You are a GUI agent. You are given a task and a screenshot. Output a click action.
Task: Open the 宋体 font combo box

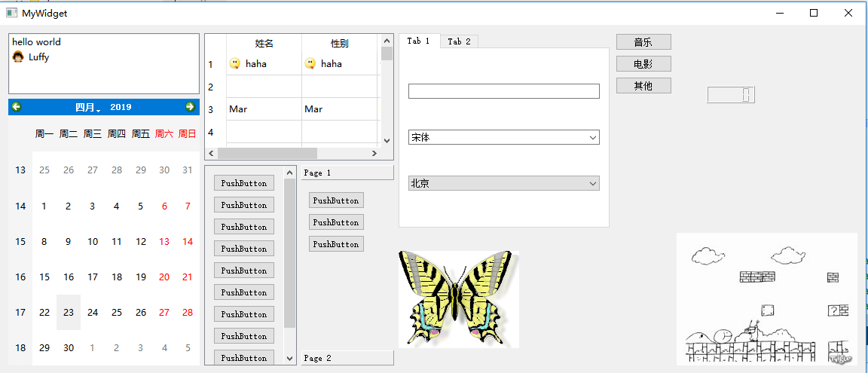coord(504,137)
